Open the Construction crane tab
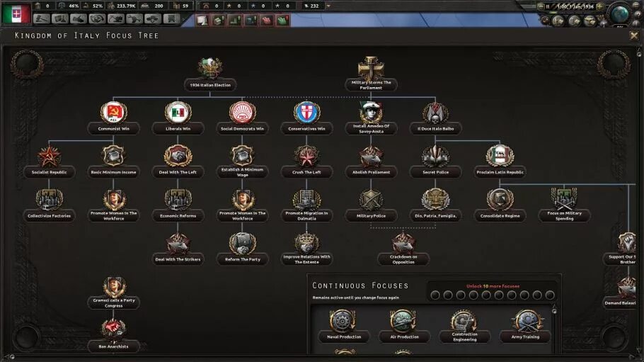The width and height of the screenshot is (644, 362). (116, 18)
